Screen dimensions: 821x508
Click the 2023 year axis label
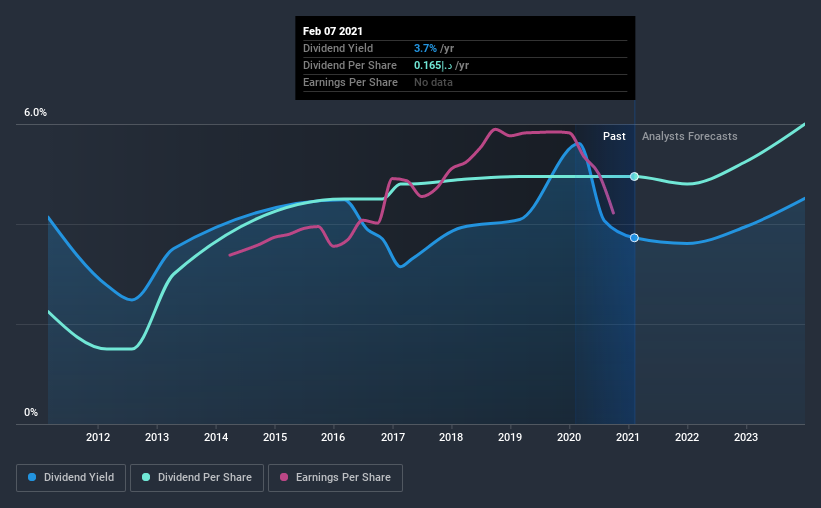pyautogui.click(x=746, y=437)
